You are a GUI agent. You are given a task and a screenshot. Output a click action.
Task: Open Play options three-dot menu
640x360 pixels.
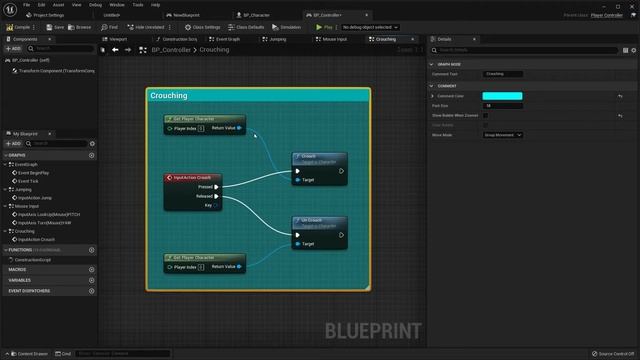coord(337,27)
